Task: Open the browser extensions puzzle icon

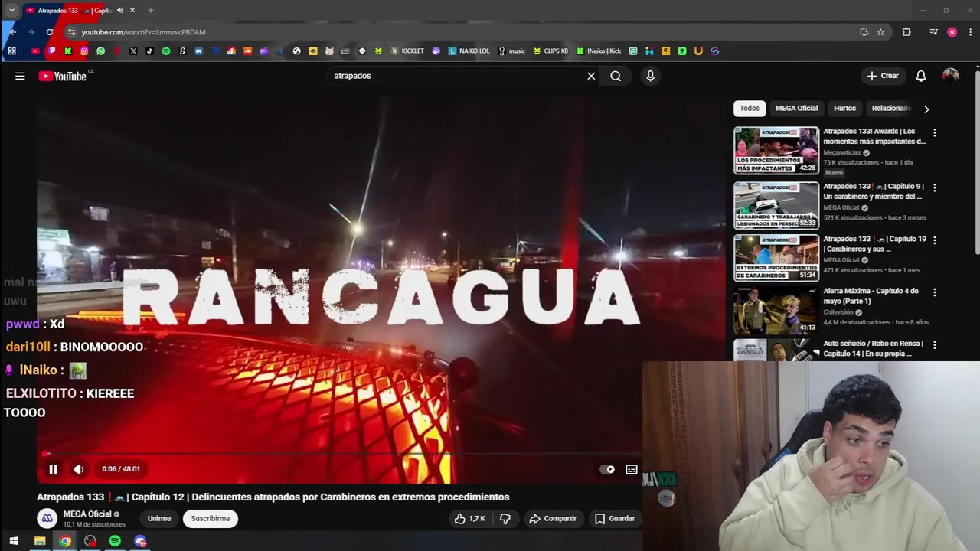Action: coord(906,32)
